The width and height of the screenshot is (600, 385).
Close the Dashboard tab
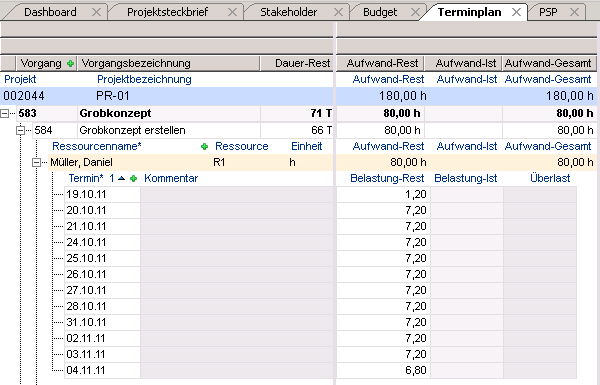(96, 12)
